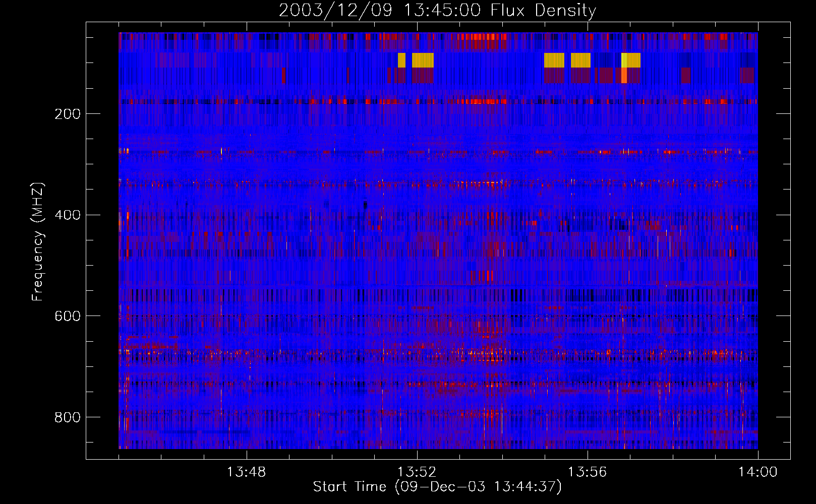
Task: Click the 800 frequency tick label
Action: tap(68, 417)
